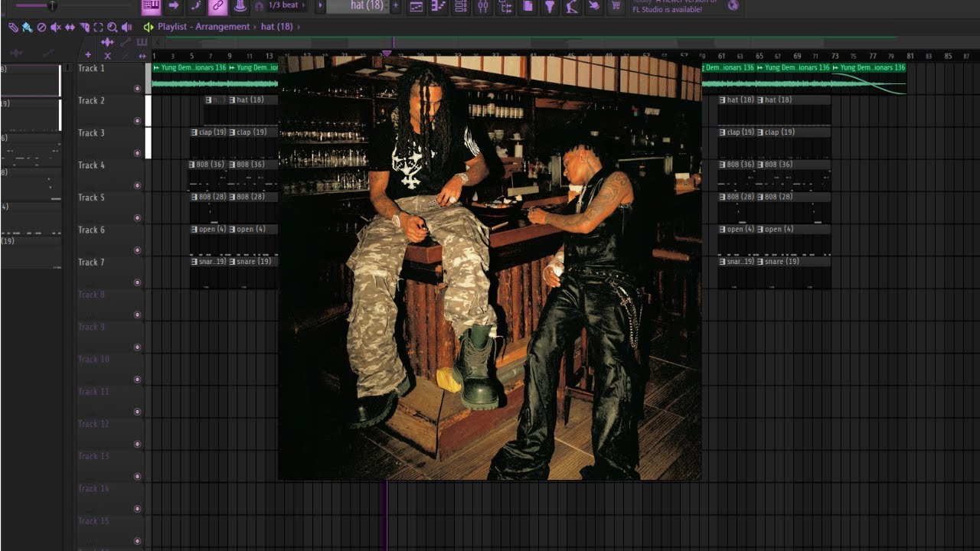Click the Playlist title text
Screen dimensions: 980x551
click(x=172, y=27)
